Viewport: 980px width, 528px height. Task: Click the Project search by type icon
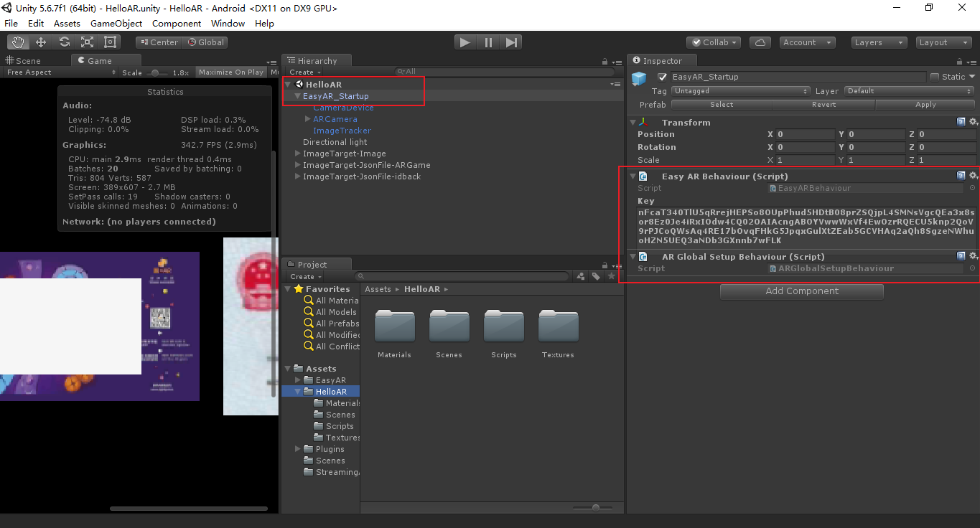[x=581, y=276]
